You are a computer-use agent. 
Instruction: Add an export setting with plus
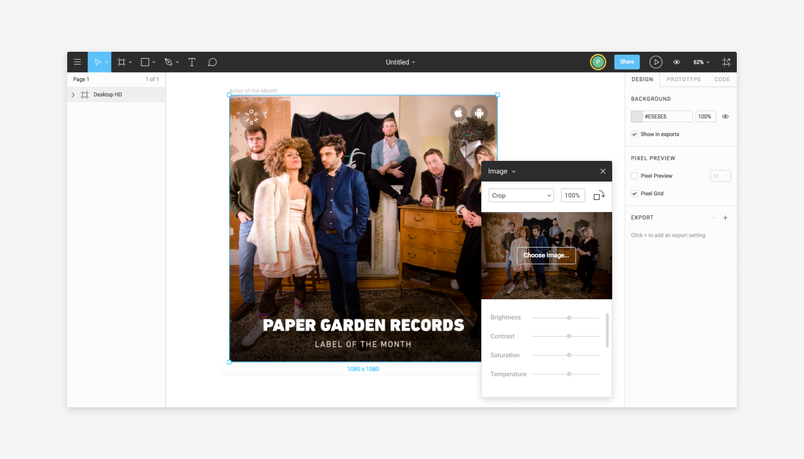(x=725, y=217)
